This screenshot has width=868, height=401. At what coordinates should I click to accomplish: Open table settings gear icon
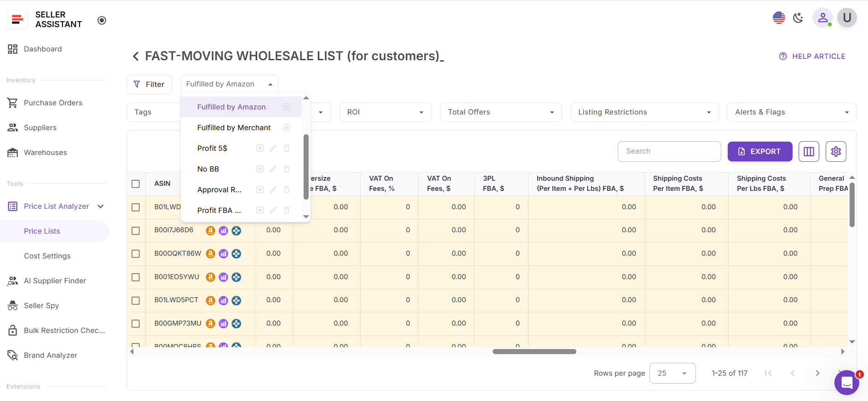[x=836, y=151]
